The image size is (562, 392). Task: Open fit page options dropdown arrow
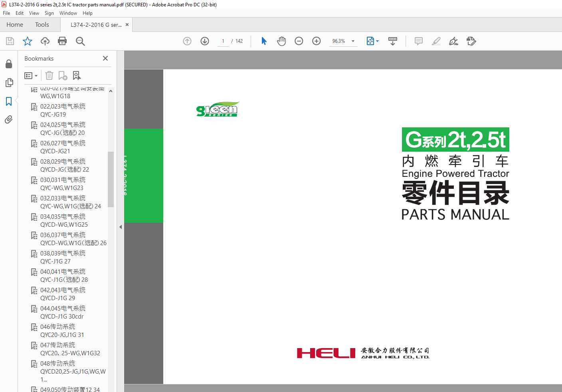pos(377,41)
